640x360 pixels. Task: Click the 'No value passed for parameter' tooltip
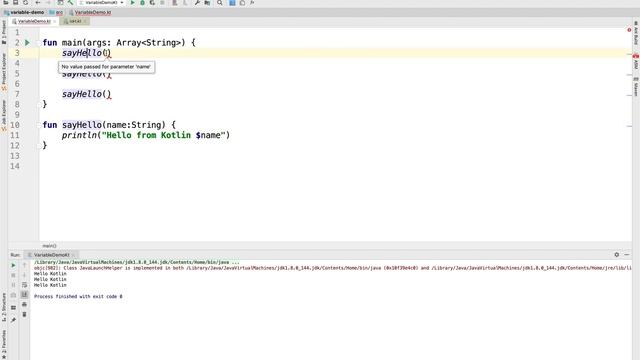(x=107, y=67)
